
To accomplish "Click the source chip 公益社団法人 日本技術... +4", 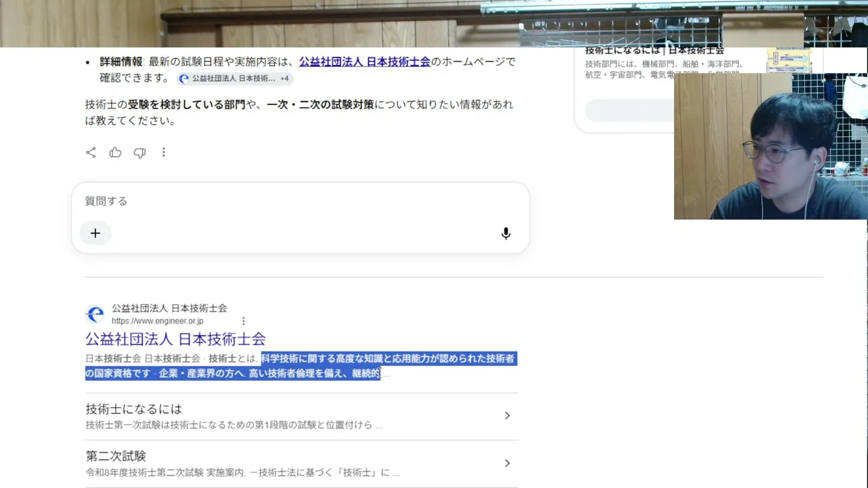I will [x=234, y=79].
